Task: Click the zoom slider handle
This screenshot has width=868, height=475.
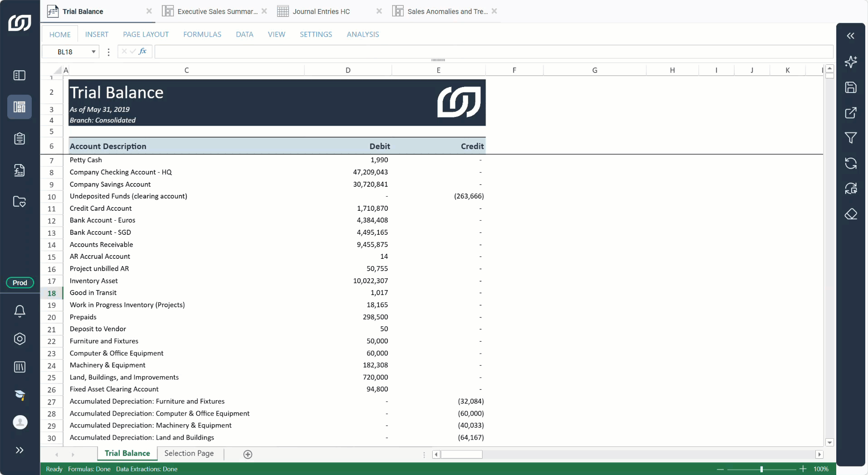Action: click(761, 469)
